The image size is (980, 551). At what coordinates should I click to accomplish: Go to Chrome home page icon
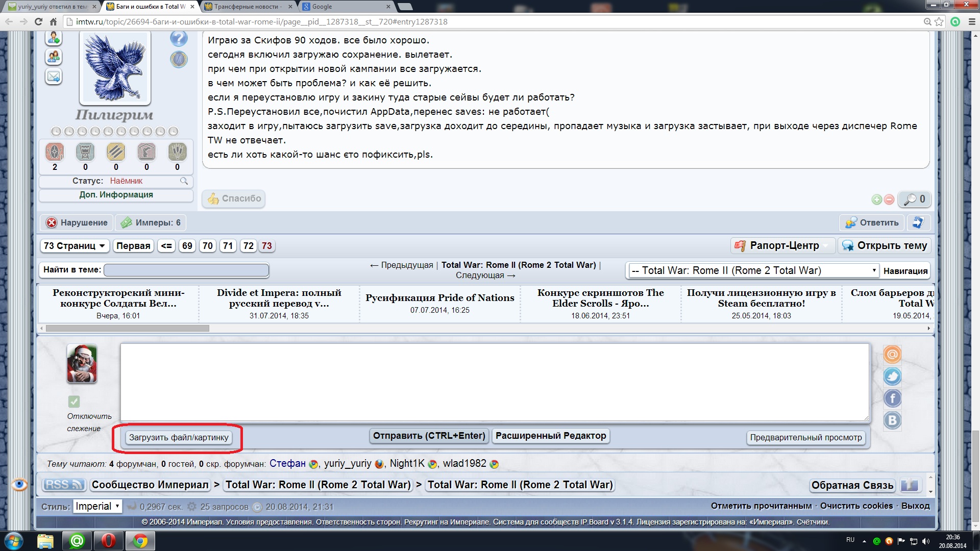pos(53,22)
